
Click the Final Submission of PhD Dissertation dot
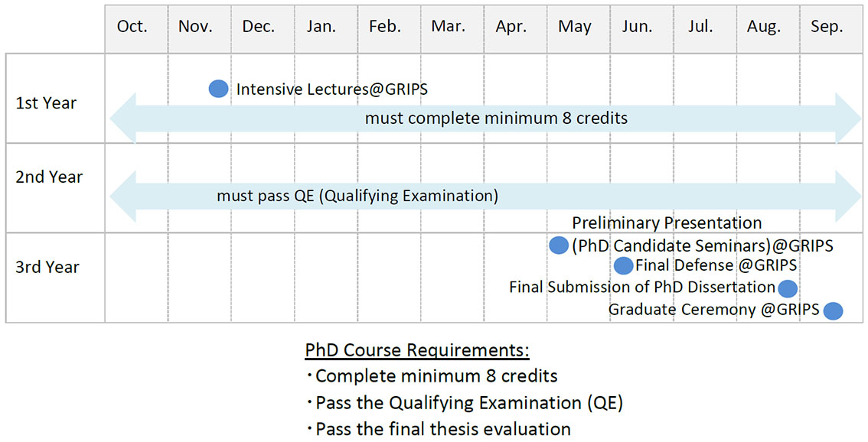(x=787, y=288)
